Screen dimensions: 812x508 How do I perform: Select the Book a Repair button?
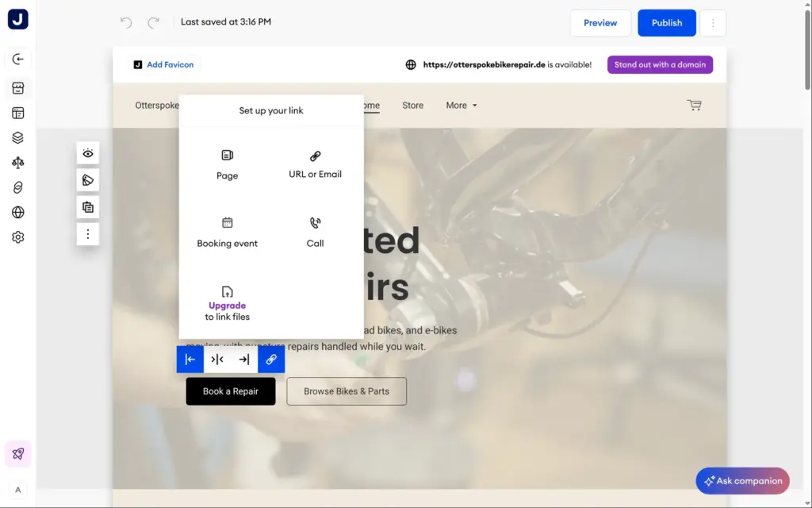(x=231, y=391)
